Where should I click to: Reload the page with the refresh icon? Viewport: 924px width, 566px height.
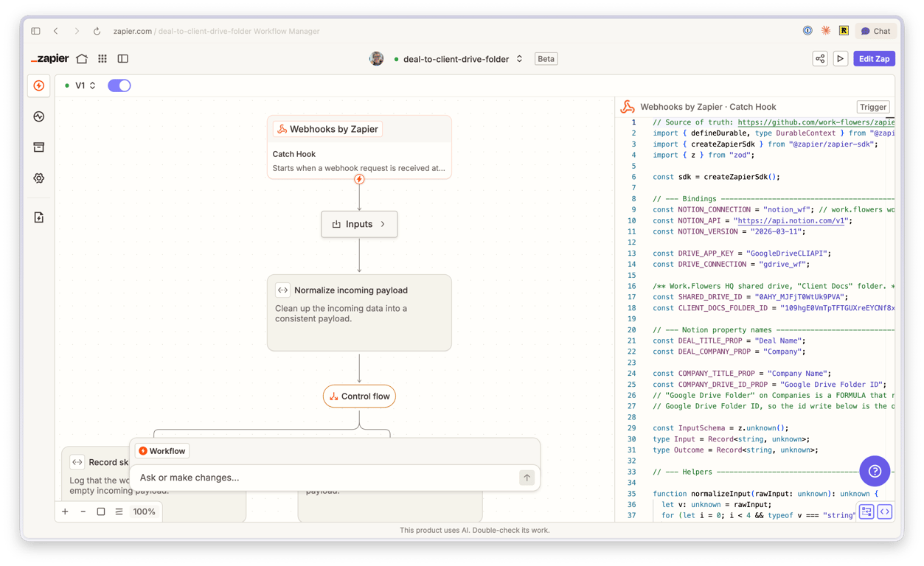coord(97,31)
